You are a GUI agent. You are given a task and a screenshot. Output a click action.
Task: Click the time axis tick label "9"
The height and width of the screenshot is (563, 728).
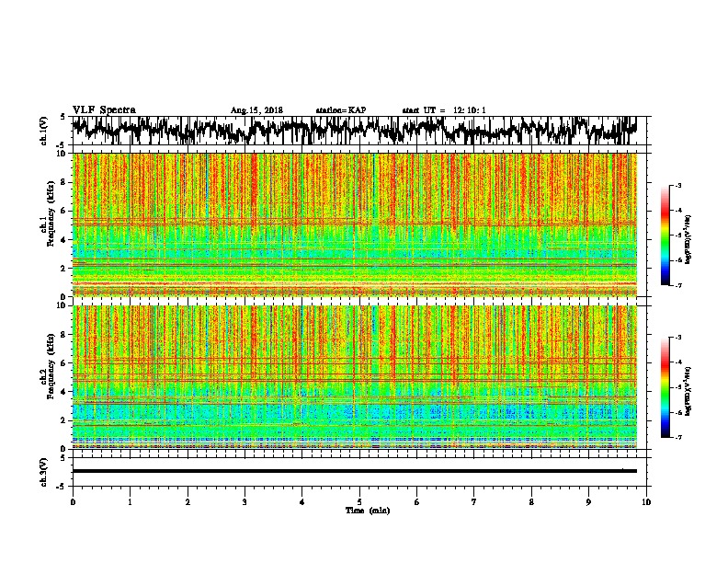click(588, 502)
